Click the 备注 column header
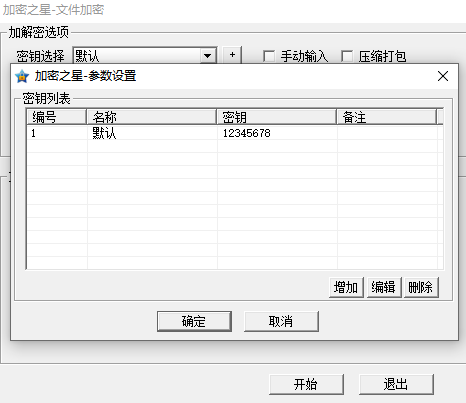Image resolution: width=466 pixels, height=403 pixels. point(387,117)
